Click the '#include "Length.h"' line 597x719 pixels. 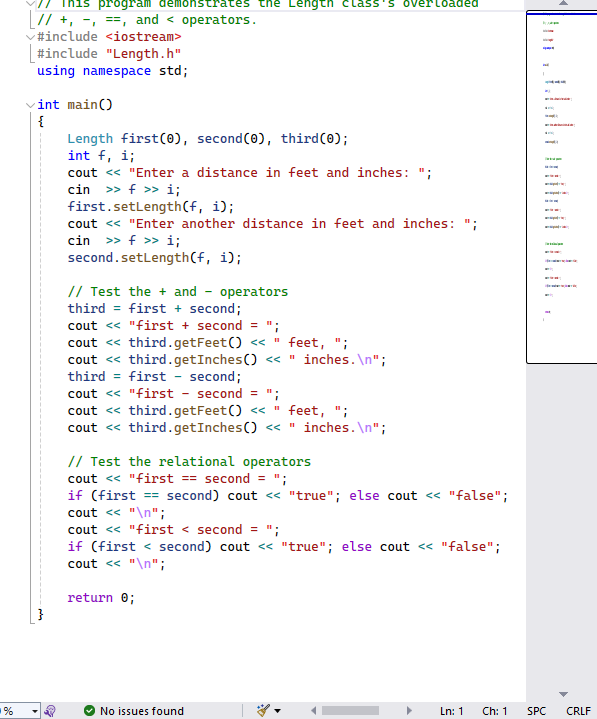[109, 54]
